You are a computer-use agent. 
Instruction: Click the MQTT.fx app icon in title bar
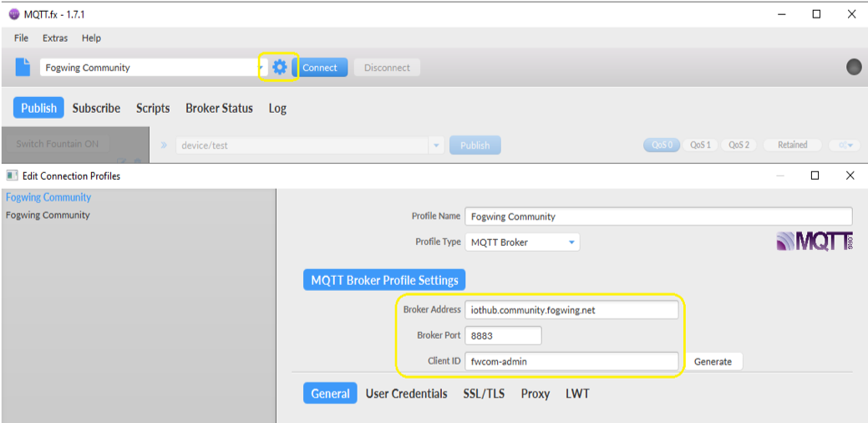(14, 15)
